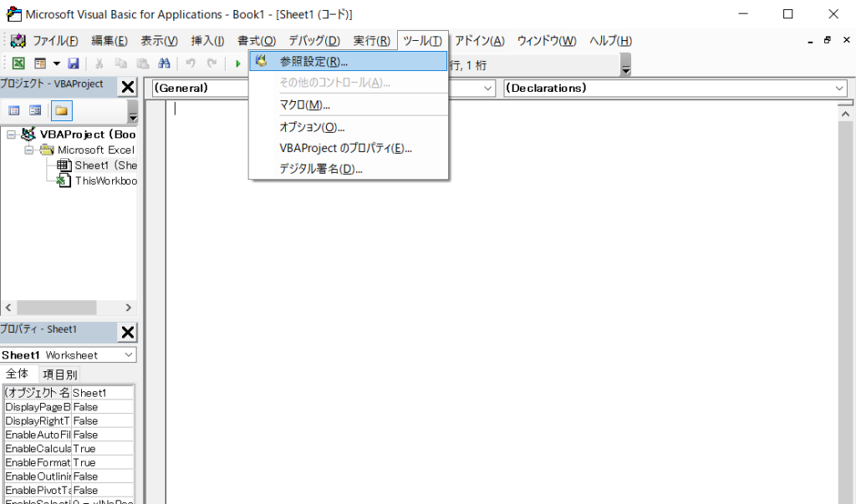Screen dimensions: 856x504
Task: Switch to the 全体 properties tab
Action: click(17, 374)
